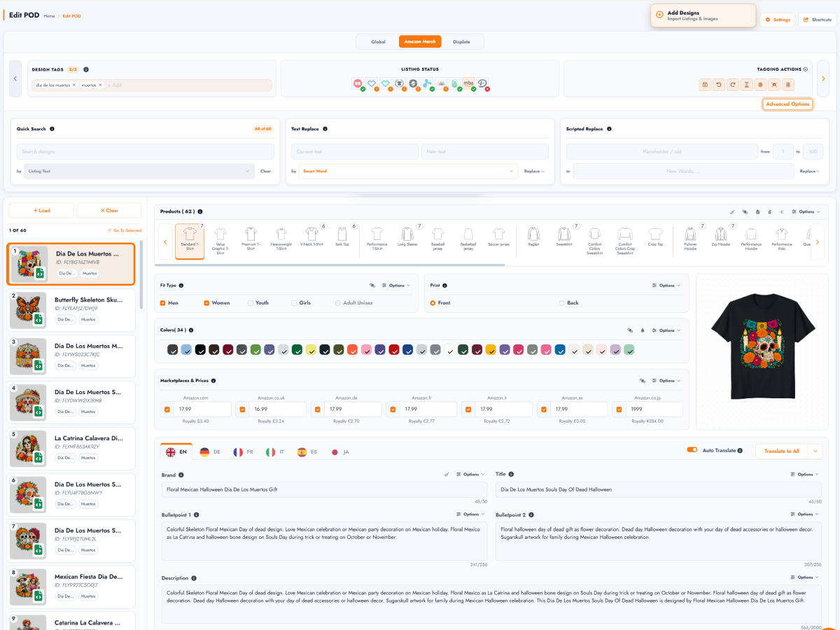Select the Pullover Hoodie product icon
Image resolution: width=840 pixels, height=630 pixels.
click(690, 239)
